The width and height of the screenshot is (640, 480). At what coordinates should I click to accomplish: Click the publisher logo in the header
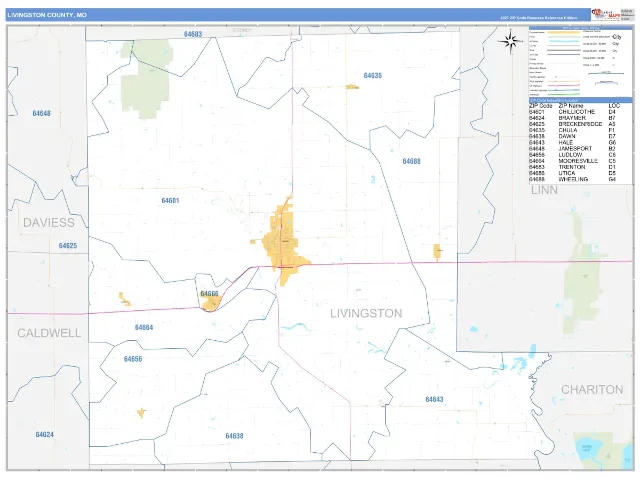[606, 14]
